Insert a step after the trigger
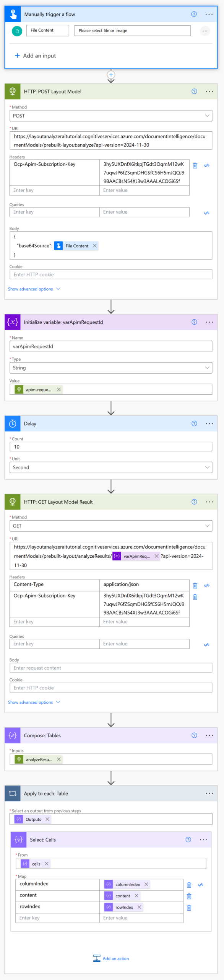 click(111, 75)
